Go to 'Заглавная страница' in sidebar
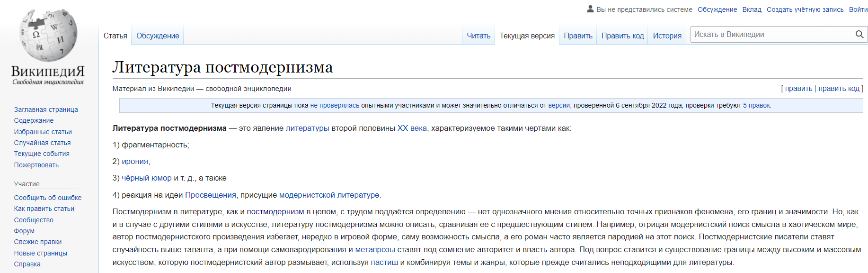The height and width of the screenshot is (273, 868). click(x=46, y=109)
